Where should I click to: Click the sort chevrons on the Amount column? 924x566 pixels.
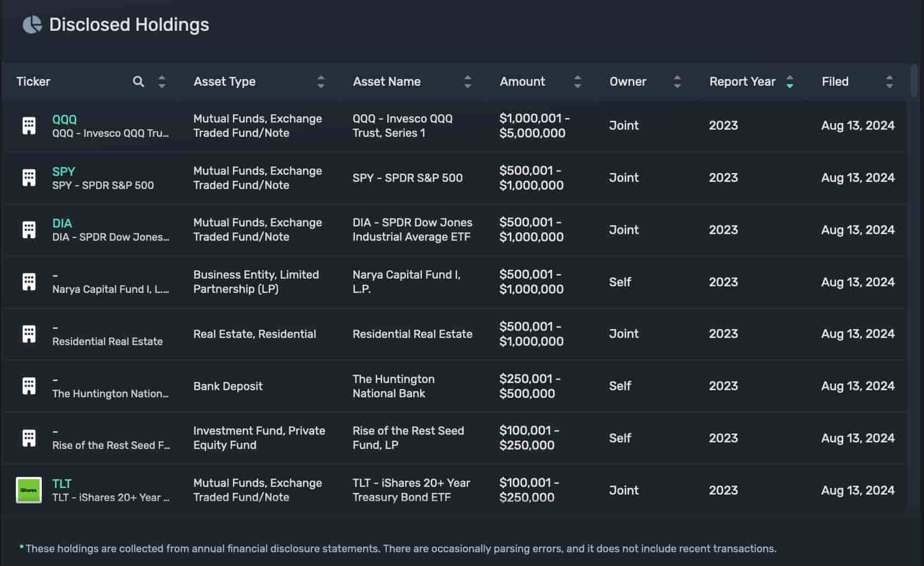[577, 81]
